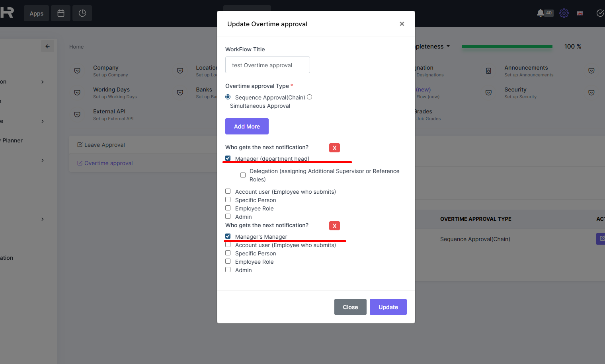Open the Apps menu
Screen dimensions: 605x364
[36, 14]
